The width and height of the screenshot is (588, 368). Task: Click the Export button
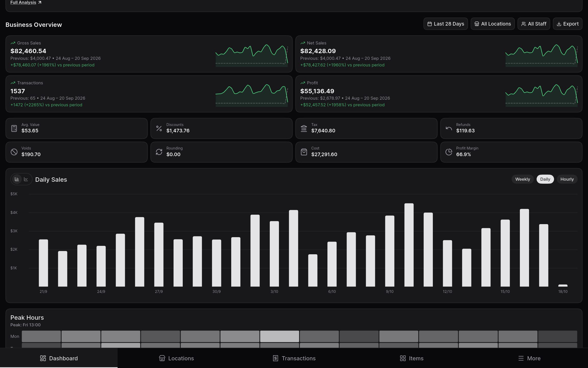pyautogui.click(x=568, y=24)
